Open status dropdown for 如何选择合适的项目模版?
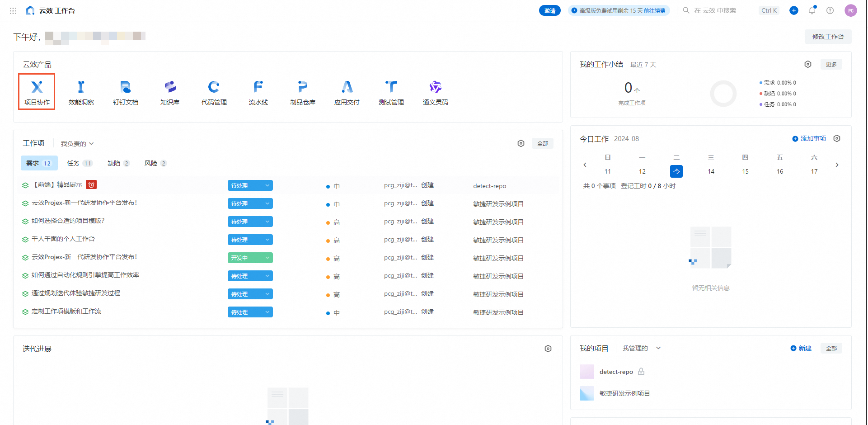868x425 pixels. (x=250, y=222)
